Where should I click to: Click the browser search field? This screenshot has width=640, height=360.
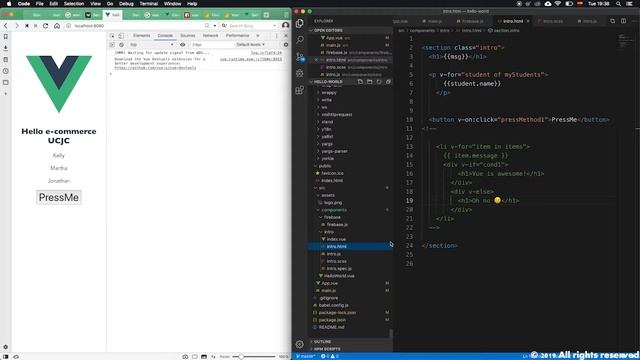249,26
